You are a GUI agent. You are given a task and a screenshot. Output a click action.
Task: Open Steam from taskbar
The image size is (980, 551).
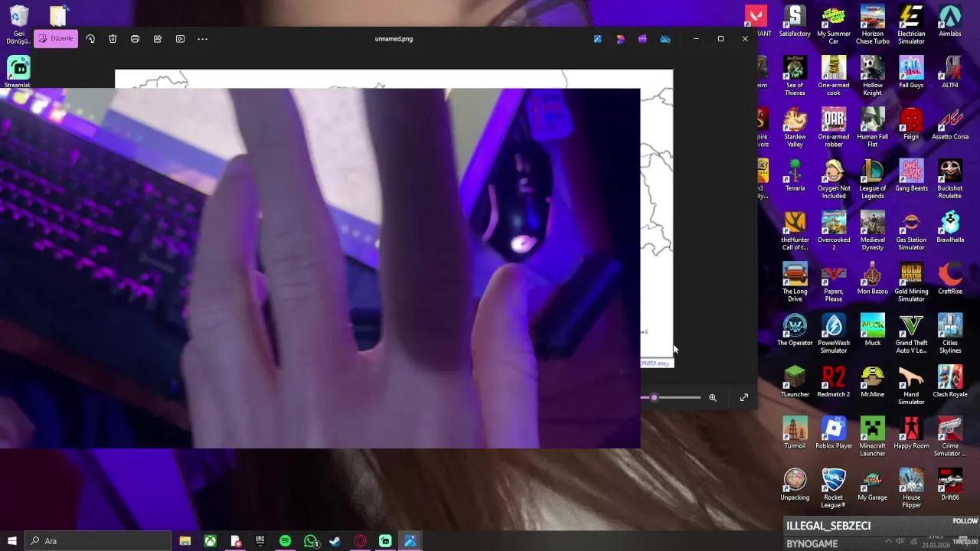(335, 541)
